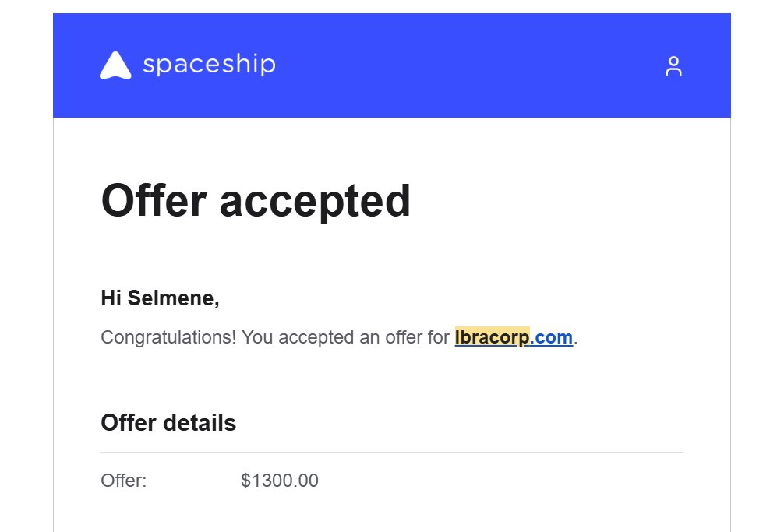Click the spaceship rocket logo icon
784x532 pixels.
pyautogui.click(x=115, y=65)
